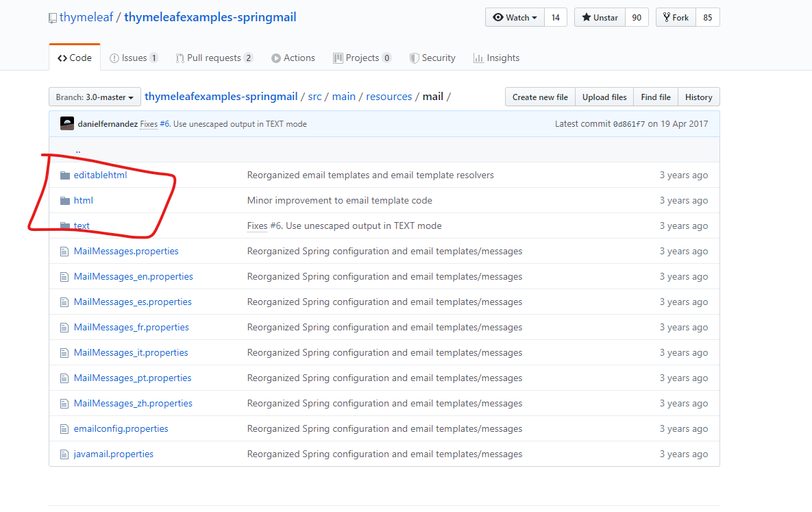The height and width of the screenshot is (512, 812).
Task: Click the repository book icon beside thymeleaf
Action: point(52,18)
